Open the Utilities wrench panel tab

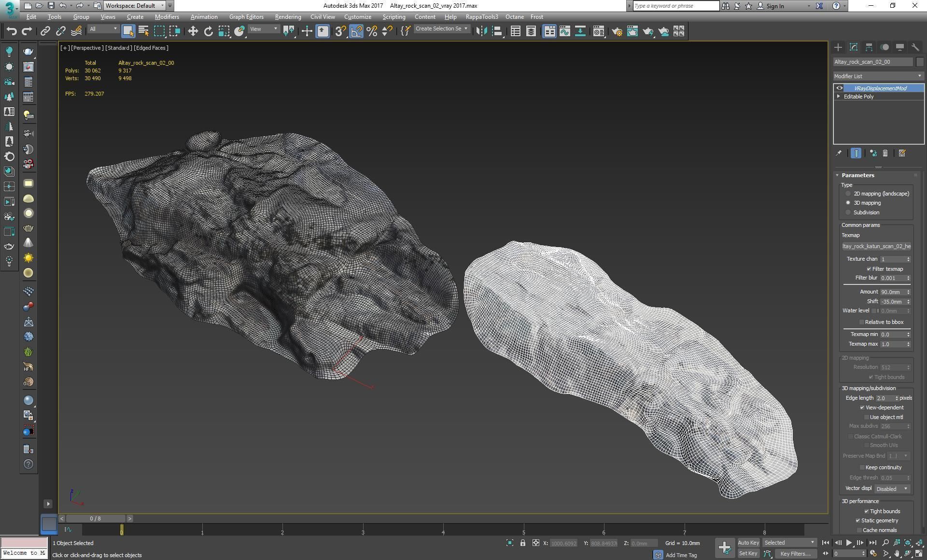(915, 47)
